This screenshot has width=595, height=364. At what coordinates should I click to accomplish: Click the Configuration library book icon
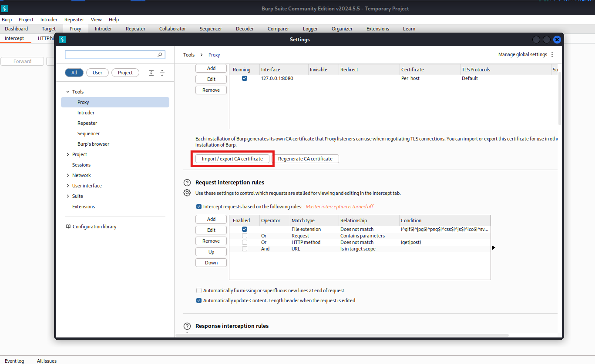tap(68, 227)
